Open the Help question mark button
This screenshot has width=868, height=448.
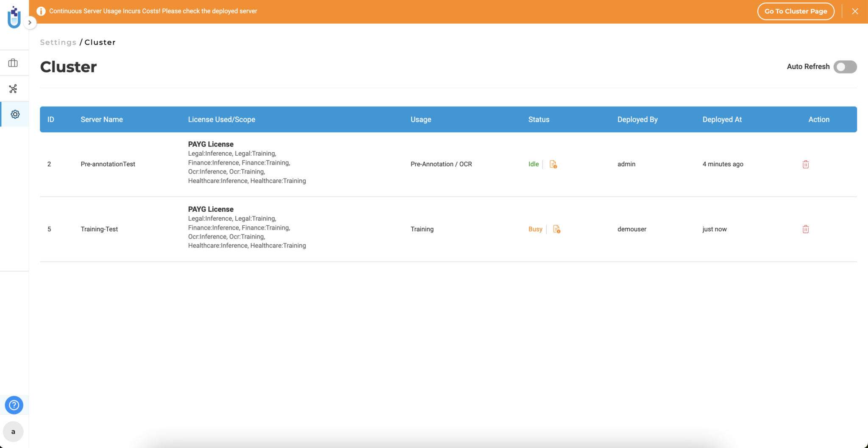tap(14, 405)
